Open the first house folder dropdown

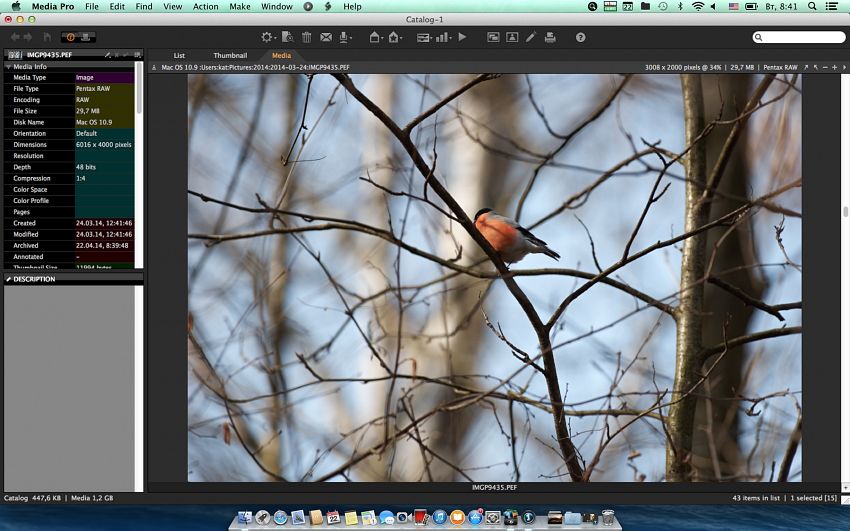click(x=375, y=37)
